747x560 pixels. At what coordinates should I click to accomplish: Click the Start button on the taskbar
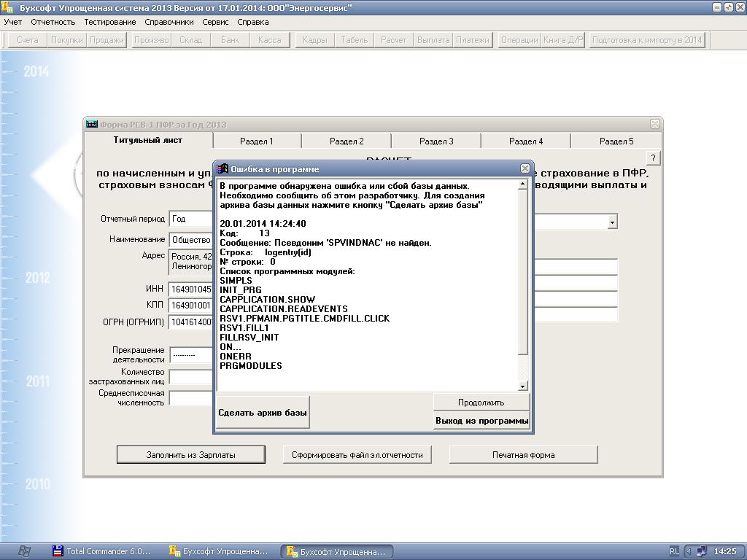pyautogui.click(x=23, y=551)
